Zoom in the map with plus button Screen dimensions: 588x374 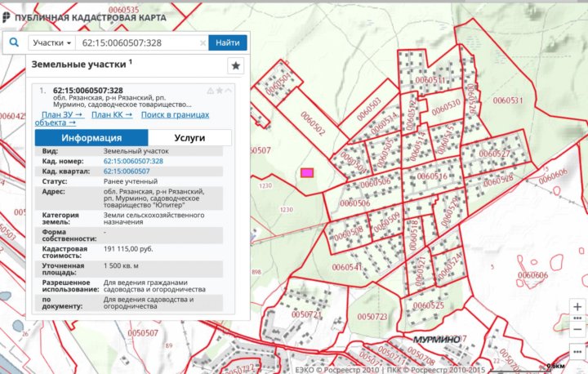[x=577, y=307]
